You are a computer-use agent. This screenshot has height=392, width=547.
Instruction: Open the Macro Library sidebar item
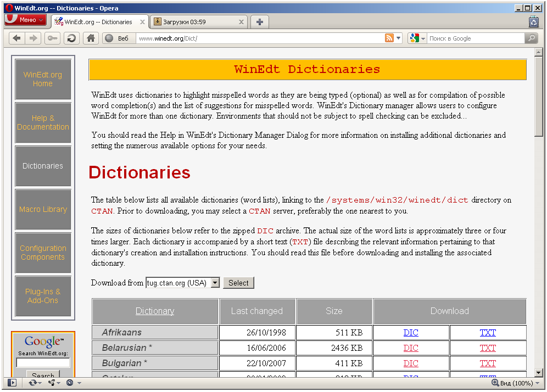[x=43, y=209]
